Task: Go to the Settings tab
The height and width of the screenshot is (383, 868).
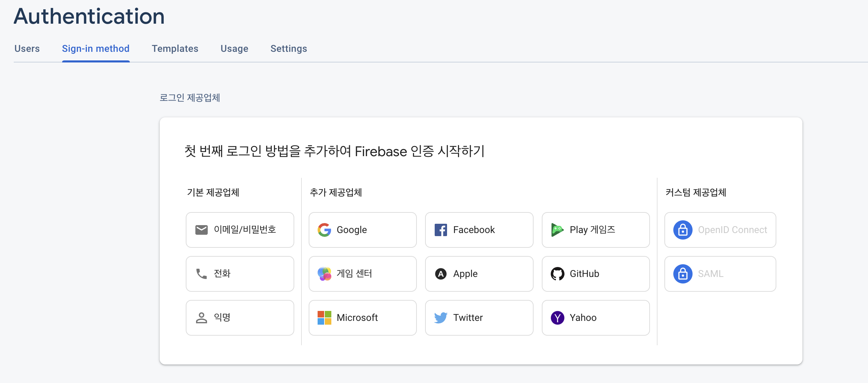Action: pyautogui.click(x=289, y=49)
